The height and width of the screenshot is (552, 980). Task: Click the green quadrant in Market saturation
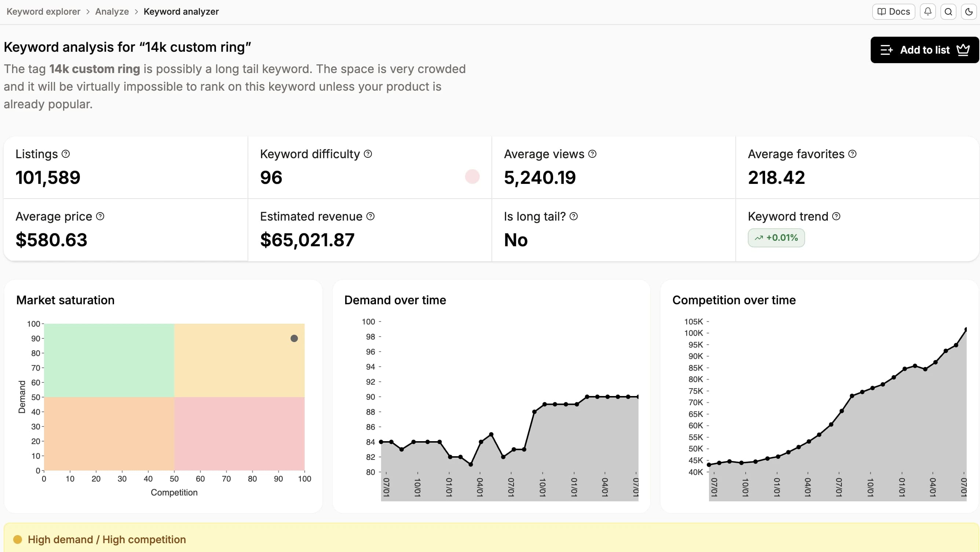(109, 360)
